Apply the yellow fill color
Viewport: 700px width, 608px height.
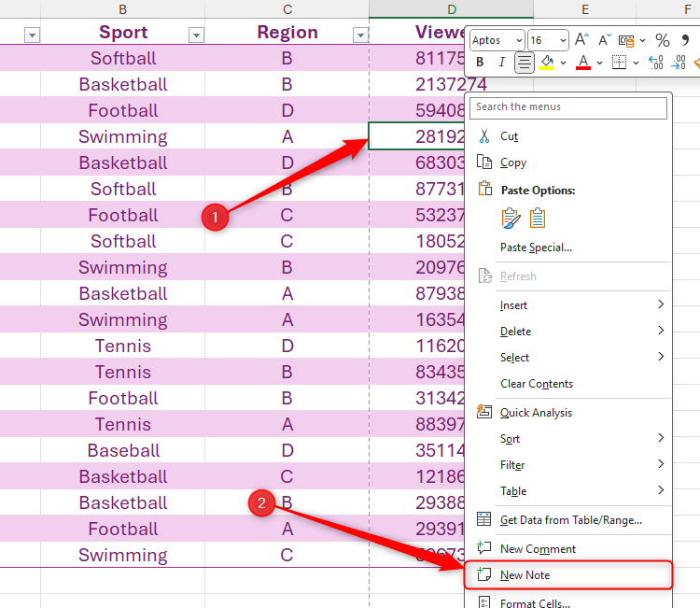548,63
